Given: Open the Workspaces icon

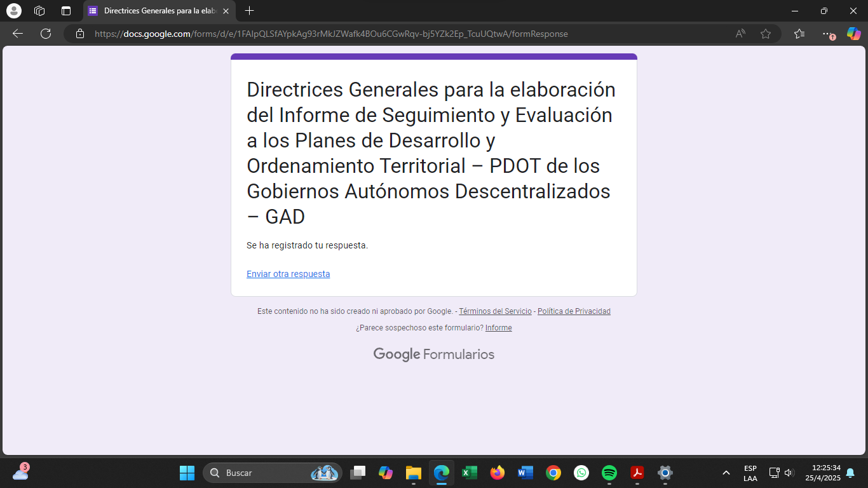Looking at the screenshot, I should (39, 11).
